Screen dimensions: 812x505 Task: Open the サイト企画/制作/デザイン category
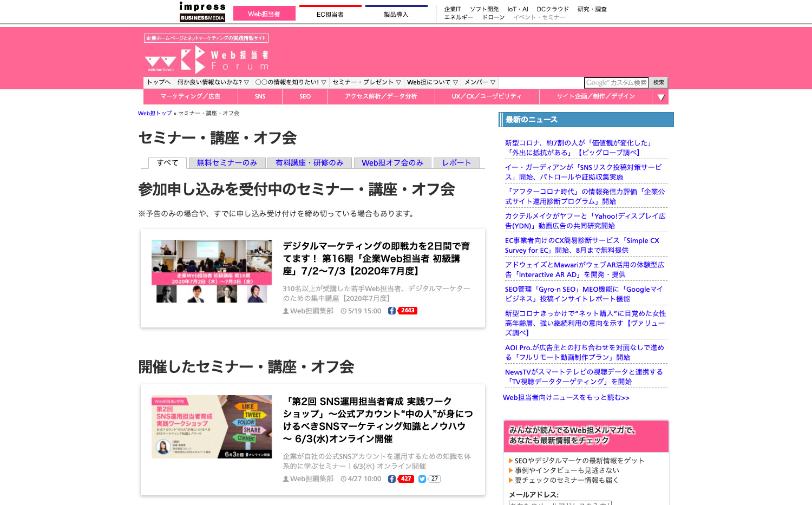pos(596,96)
